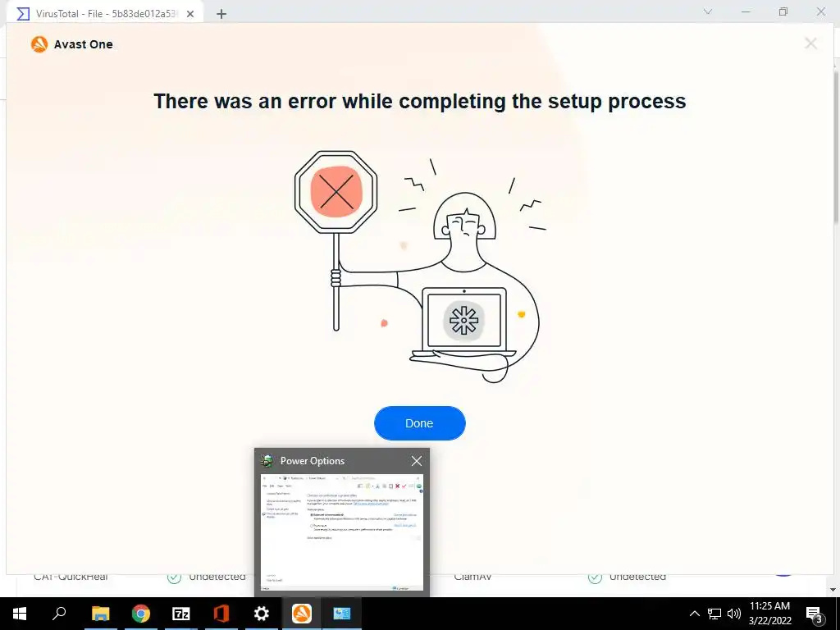Click the Avast One logo icon

39,44
